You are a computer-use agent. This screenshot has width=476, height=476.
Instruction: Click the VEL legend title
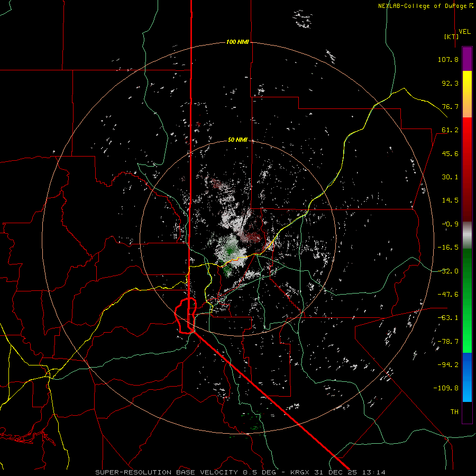pyautogui.click(x=464, y=32)
